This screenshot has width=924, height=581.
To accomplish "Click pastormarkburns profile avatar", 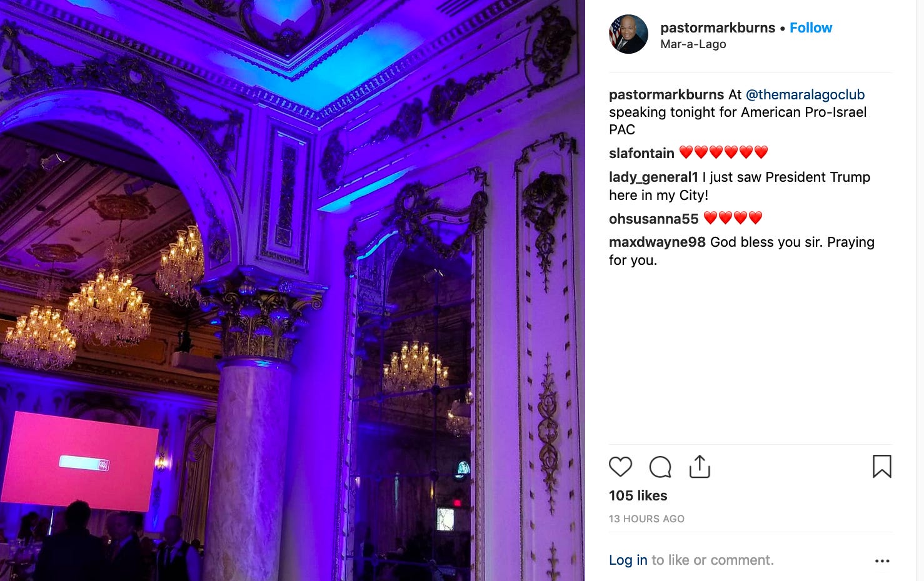I will [x=628, y=34].
